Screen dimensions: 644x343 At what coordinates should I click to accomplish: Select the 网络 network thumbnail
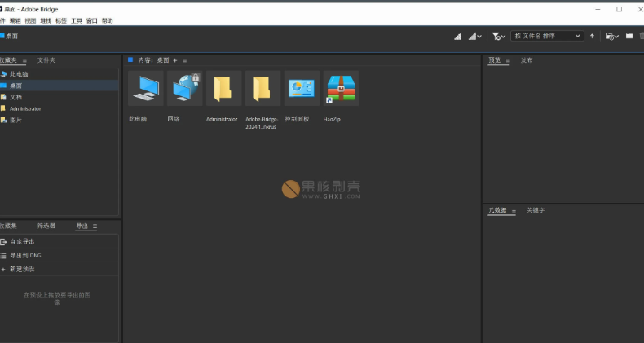185,88
